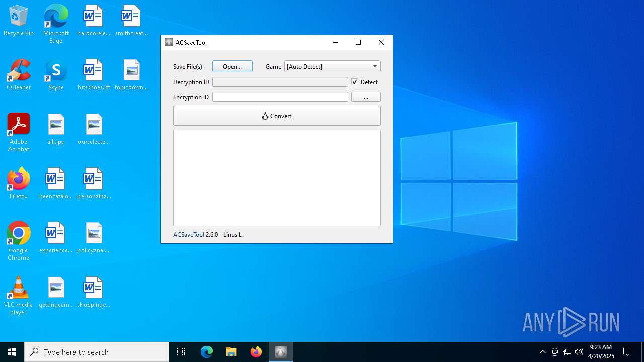This screenshot has width=644, height=362.
Task: Open VLC media player shortcut
Action: tap(19, 296)
